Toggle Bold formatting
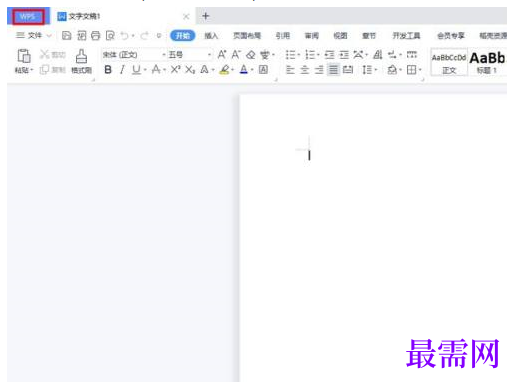The width and height of the screenshot is (518, 385). click(108, 69)
